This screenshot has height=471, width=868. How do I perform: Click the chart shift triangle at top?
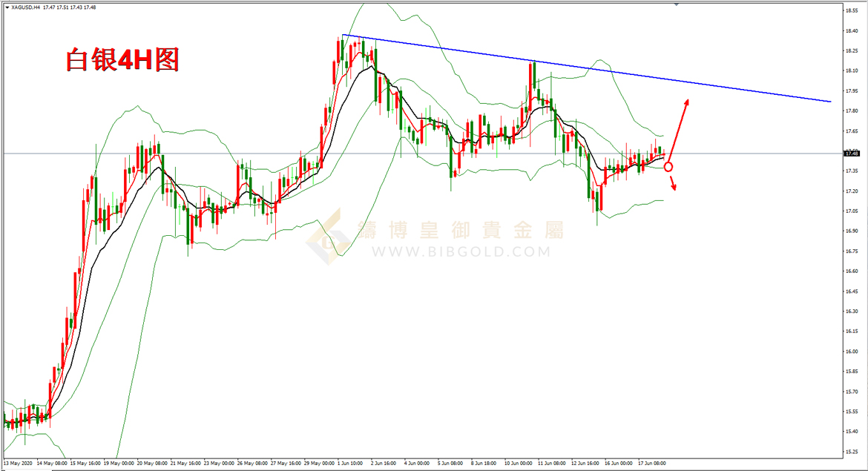676,4
